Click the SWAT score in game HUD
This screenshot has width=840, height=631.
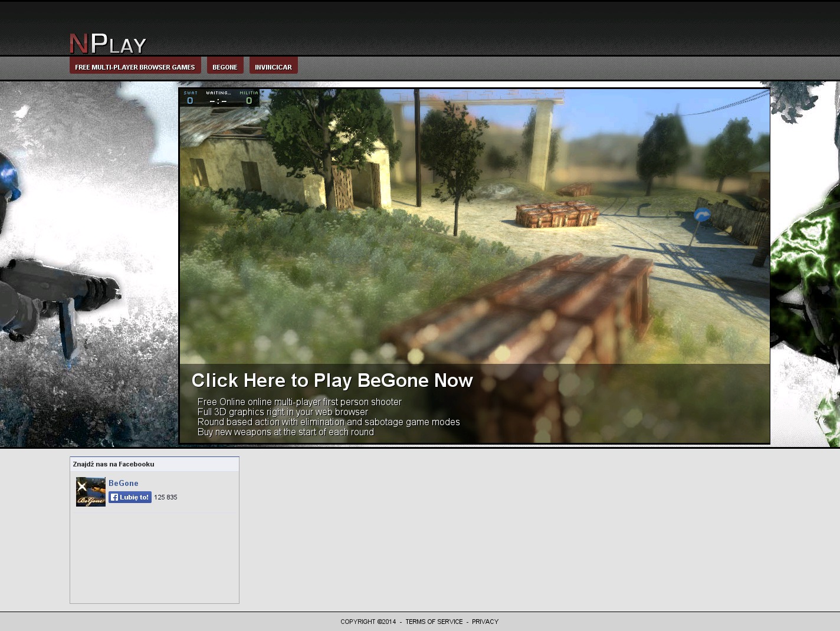click(190, 100)
